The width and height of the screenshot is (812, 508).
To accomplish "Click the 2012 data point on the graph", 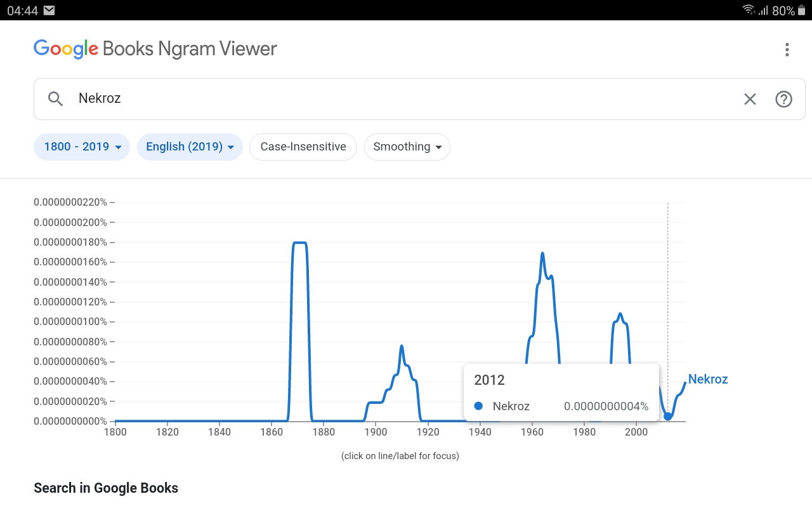I will tap(667, 417).
